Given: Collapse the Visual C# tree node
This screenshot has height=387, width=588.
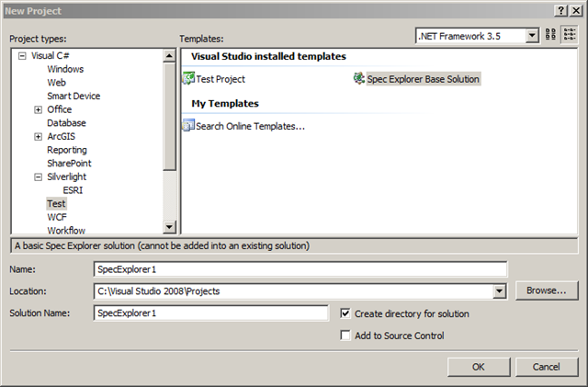Looking at the screenshot, I should (22, 56).
